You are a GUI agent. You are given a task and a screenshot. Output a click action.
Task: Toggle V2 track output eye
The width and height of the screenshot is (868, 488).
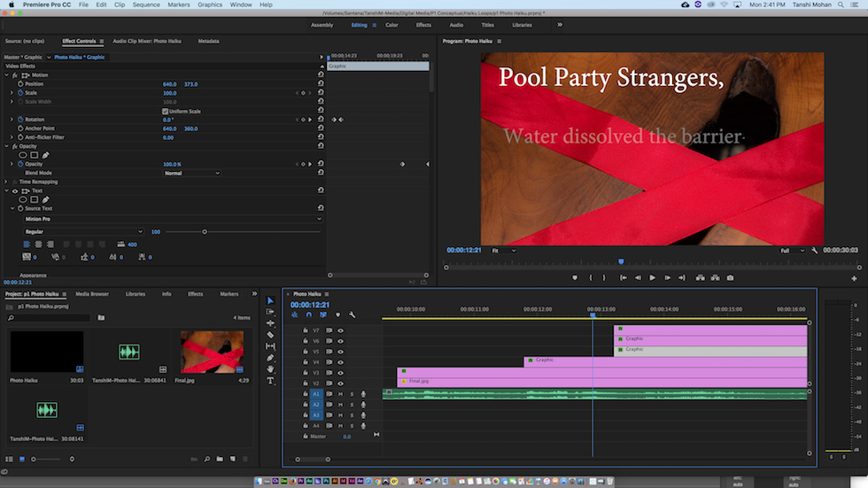click(340, 383)
